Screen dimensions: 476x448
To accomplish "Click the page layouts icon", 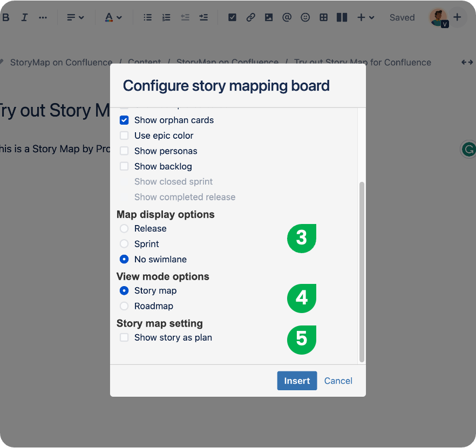I will point(342,17).
